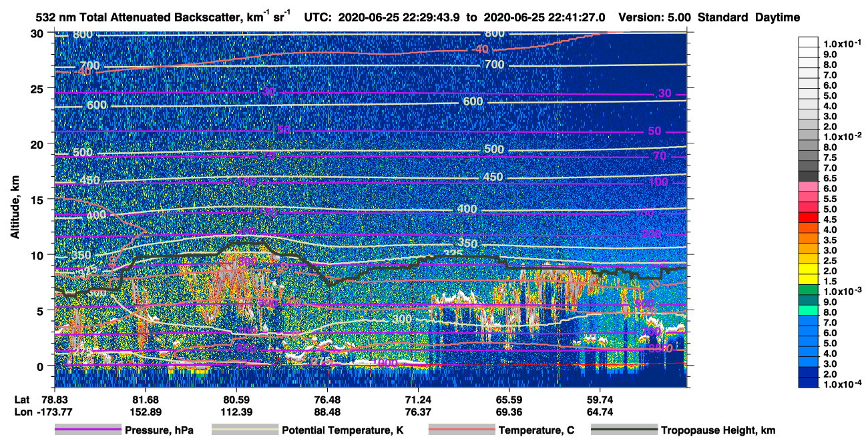Screen dimensions: 868x445
Task: Click the 'Lon' row label
Action: coord(22,412)
